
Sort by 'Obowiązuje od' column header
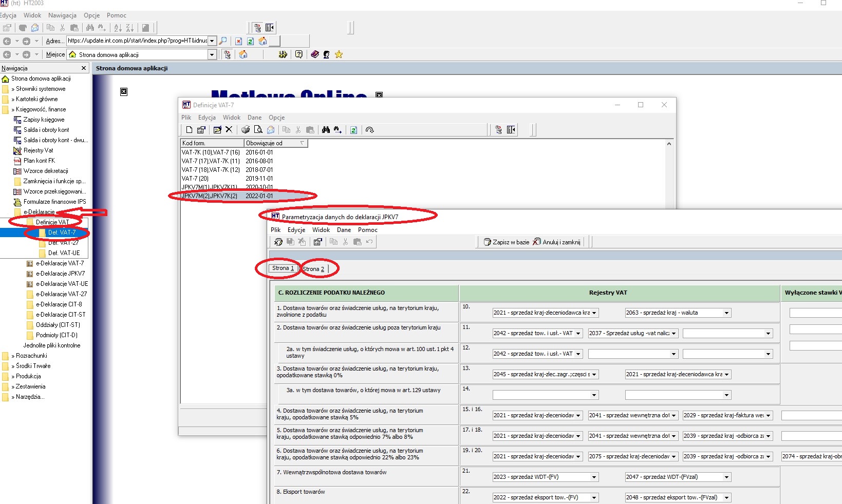[275, 143]
